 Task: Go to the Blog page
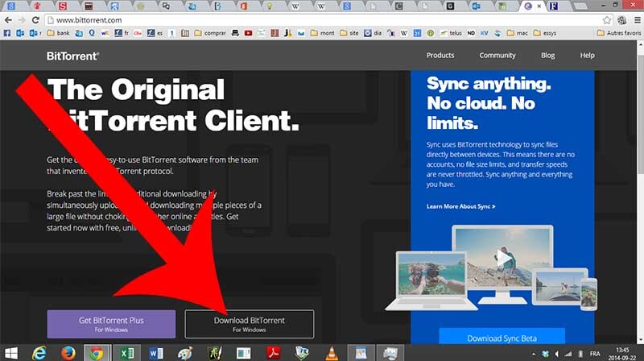pyautogui.click(x=547, y=55)
